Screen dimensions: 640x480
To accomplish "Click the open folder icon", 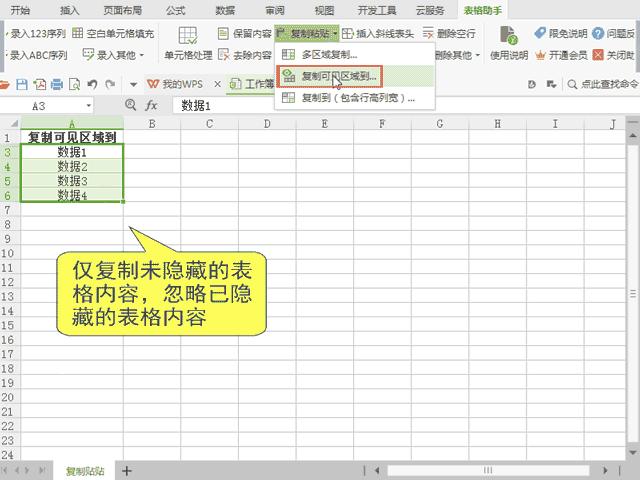I will (4, 84).
